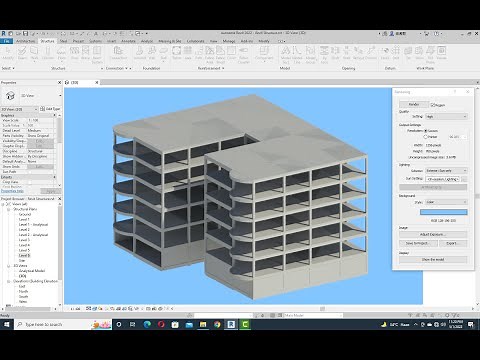The width and height of the screenshot is (480, 360).
Task: Click the Export button in Rendering
Action: pos(453,243)
